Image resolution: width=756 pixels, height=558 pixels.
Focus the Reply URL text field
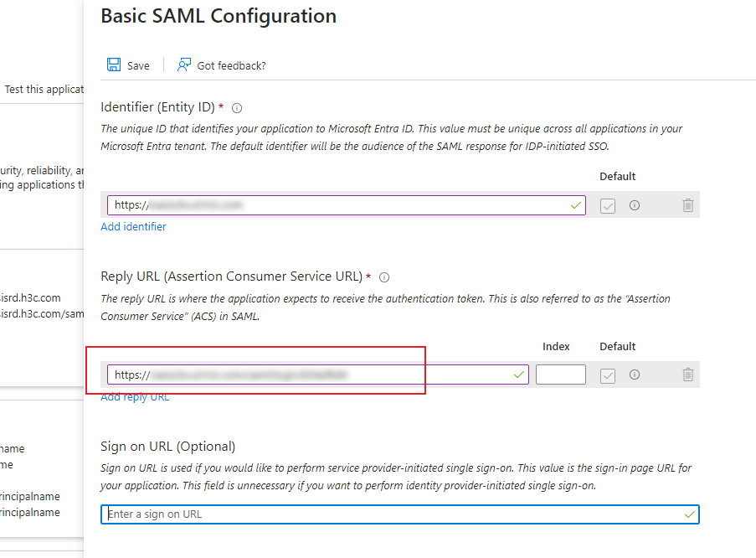coord(318,375)
